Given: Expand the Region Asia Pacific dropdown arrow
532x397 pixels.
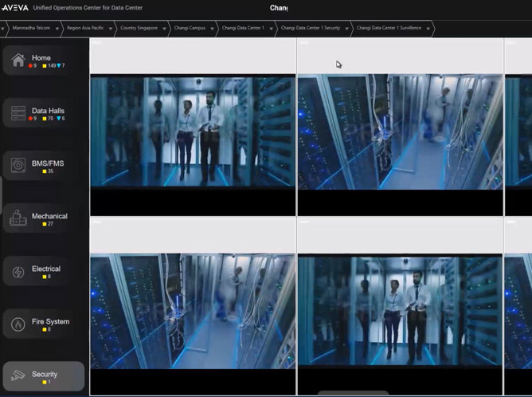Looking at the screenshot, I should 109,28.
